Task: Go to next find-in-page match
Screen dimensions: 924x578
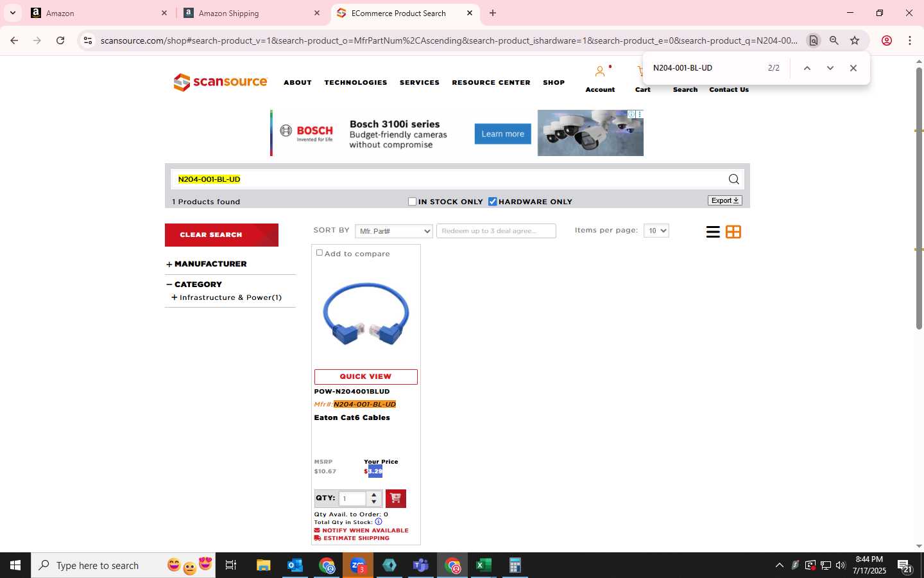Action: (830, 68)
